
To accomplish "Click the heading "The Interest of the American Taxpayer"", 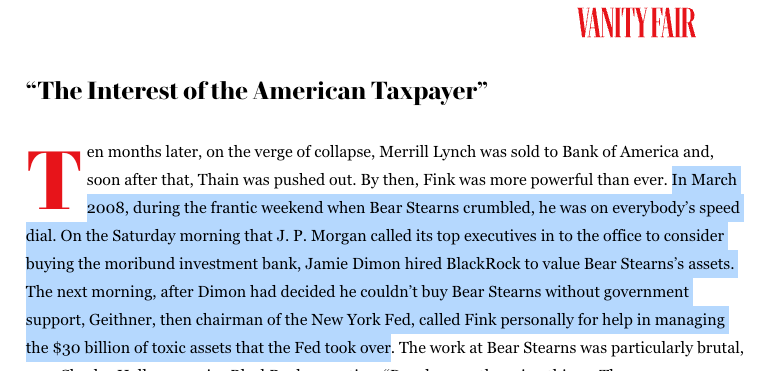I will (256, 91).
